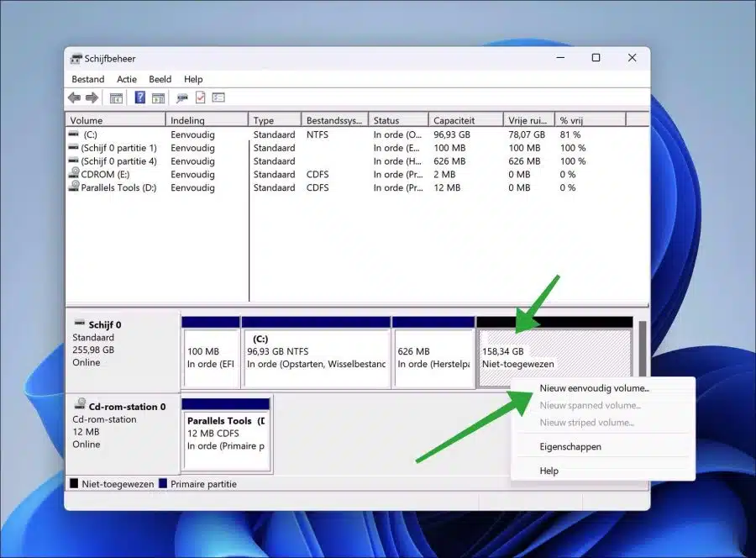Click the 96,93 GB capacity cell

coord(452,134)
